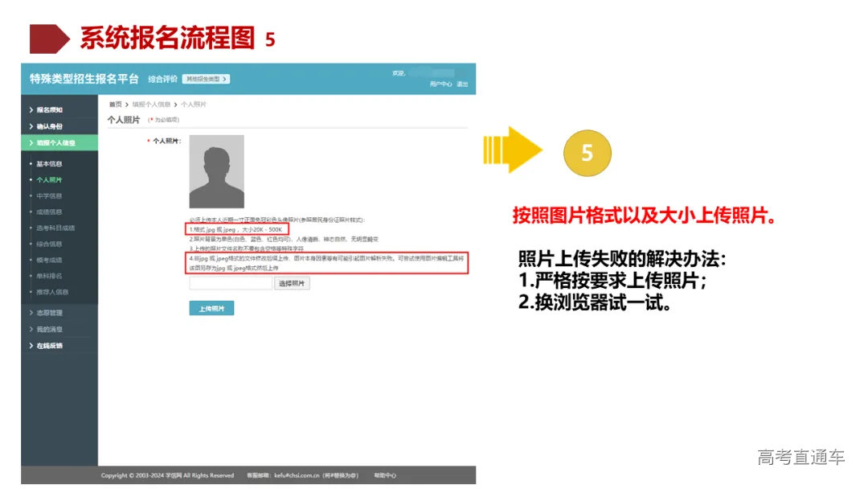Click the photo file path input field
The width and height of the screenshot is (868, 489).
(x=231, y=283)
